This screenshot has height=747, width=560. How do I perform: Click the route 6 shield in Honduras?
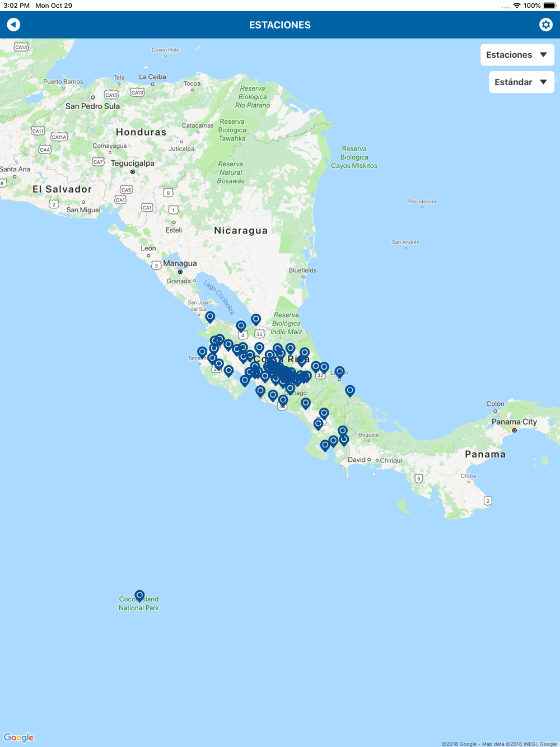pyautogui.click(x=168, y=193)
